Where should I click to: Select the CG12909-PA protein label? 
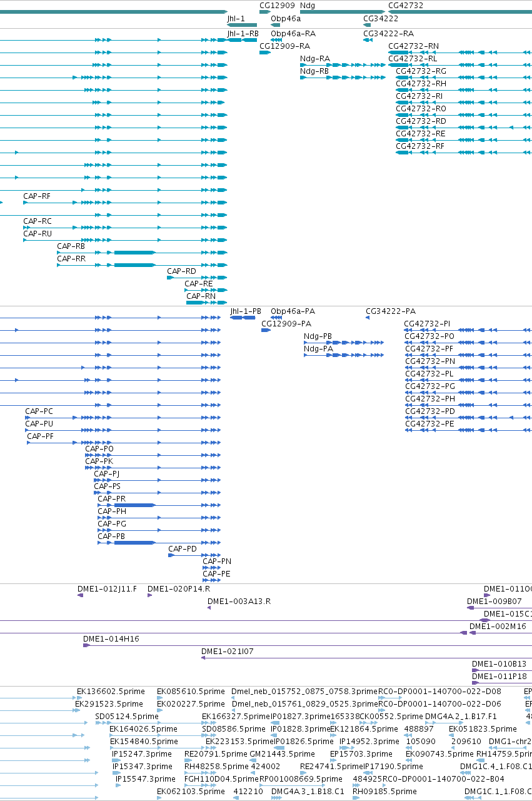(286, 324)
